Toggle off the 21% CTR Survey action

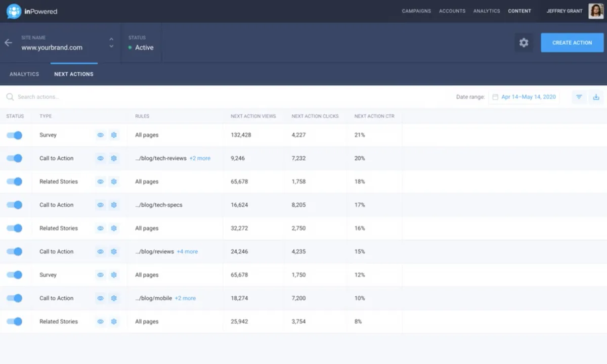pyautogui.click(x=15, y=135)
